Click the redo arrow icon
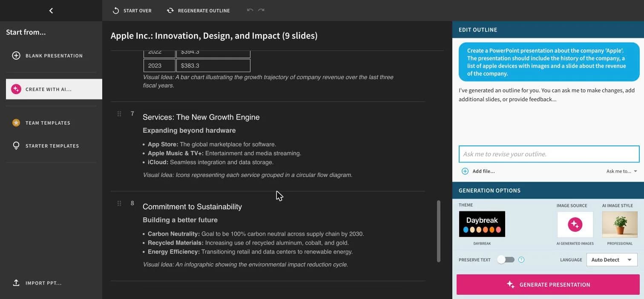The height and width of the screenshot is (299, 644). coord(261,10)
